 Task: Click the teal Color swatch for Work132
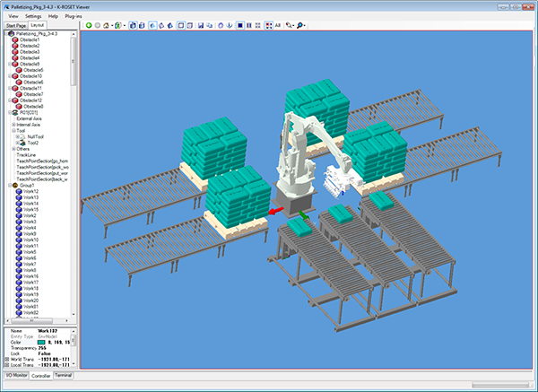pyautogui.click(x=41, y=340)
